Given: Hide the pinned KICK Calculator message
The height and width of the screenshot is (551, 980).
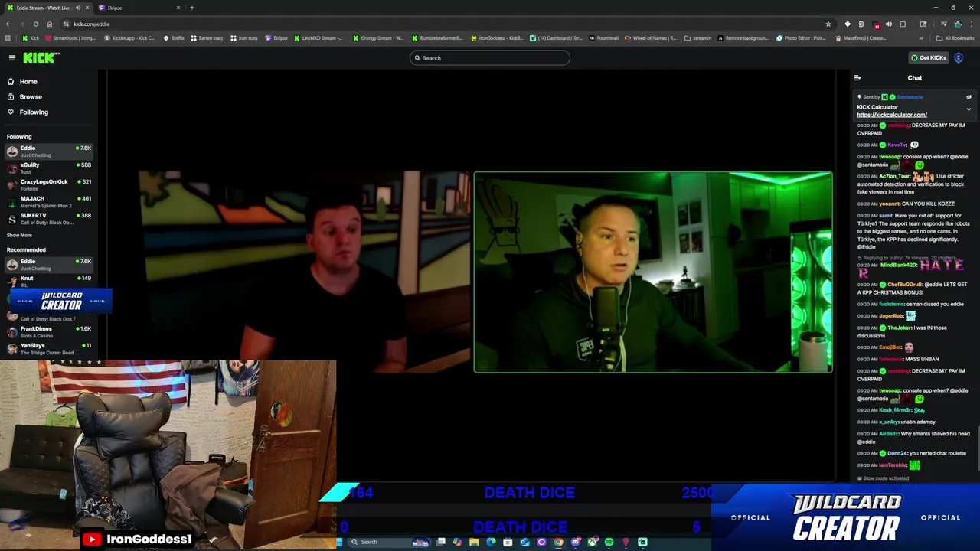Looking at the screenshot, I should pyautogui.click(x=969, y=97).
